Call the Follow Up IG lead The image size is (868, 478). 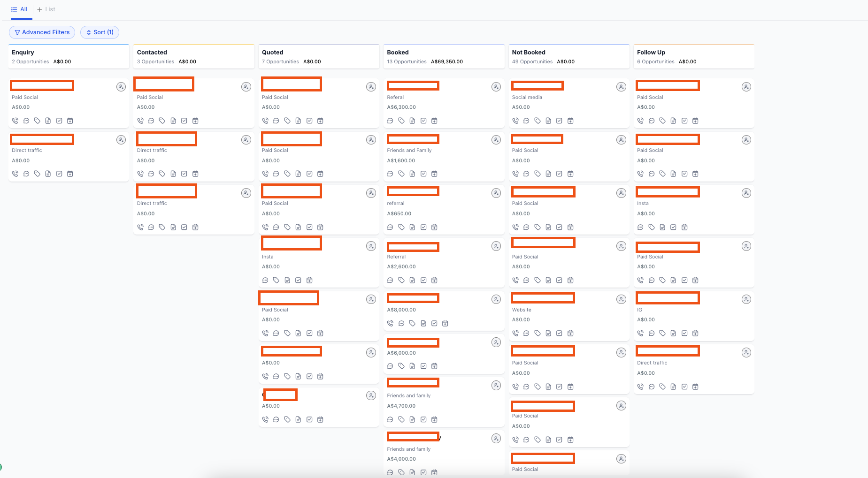tap(640, 333)
